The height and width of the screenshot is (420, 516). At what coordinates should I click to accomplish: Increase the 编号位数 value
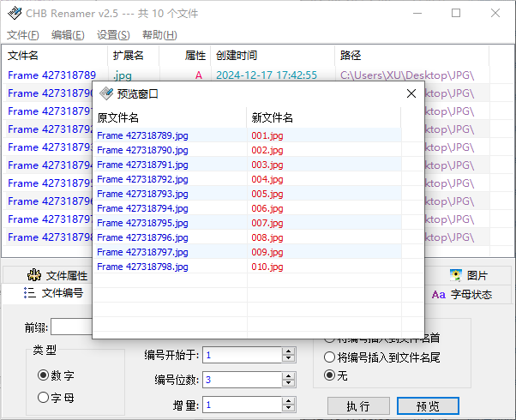289,376
